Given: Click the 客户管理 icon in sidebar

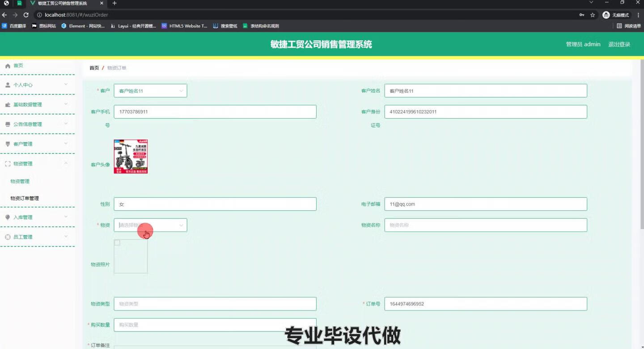Looking at the screenshot, I should (x=8, y=144).
